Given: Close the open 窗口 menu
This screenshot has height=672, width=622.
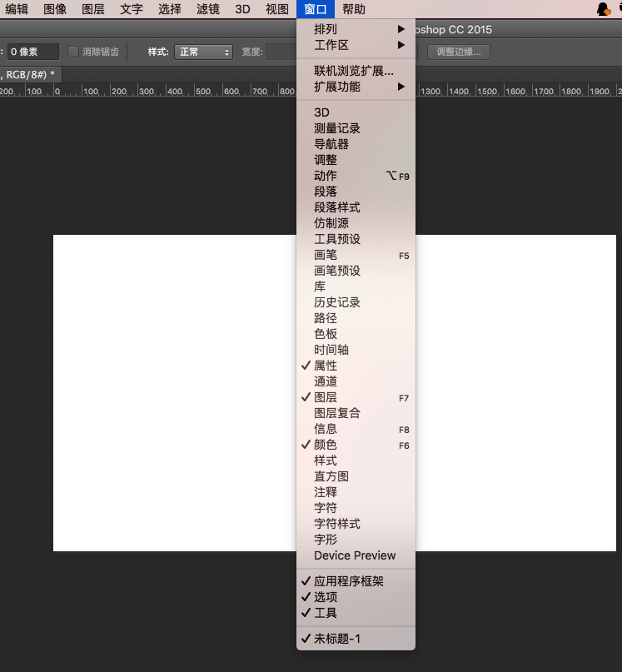Looking at the screenshot, I should 316,9.
